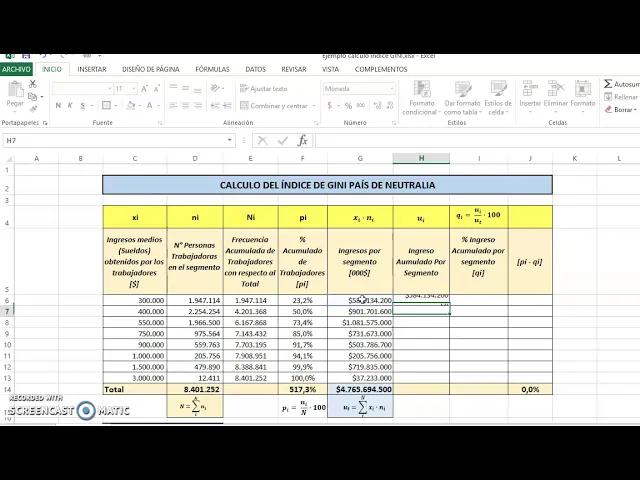Switch to the DATOS tab
This screenshot has width=640, height=480.
click(256, 69)
